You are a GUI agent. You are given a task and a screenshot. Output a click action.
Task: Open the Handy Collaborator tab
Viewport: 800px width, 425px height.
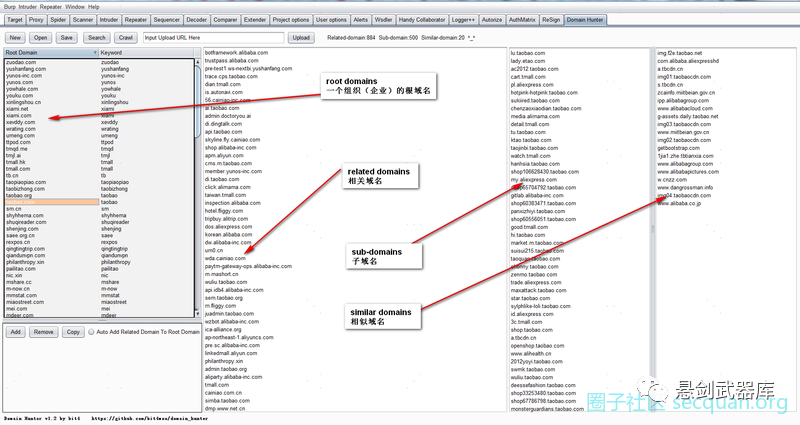(x=422, y=20)
